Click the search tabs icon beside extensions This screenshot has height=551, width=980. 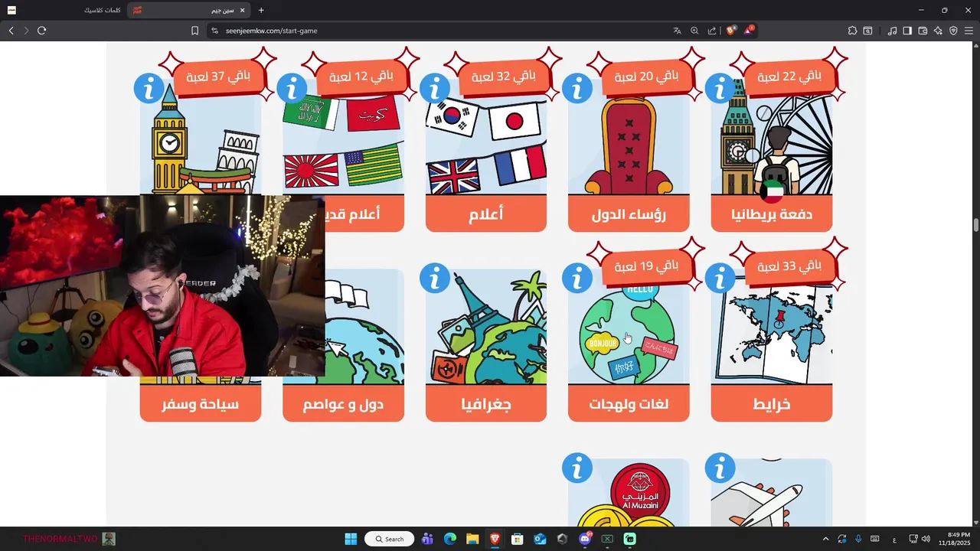click(867, 31)
